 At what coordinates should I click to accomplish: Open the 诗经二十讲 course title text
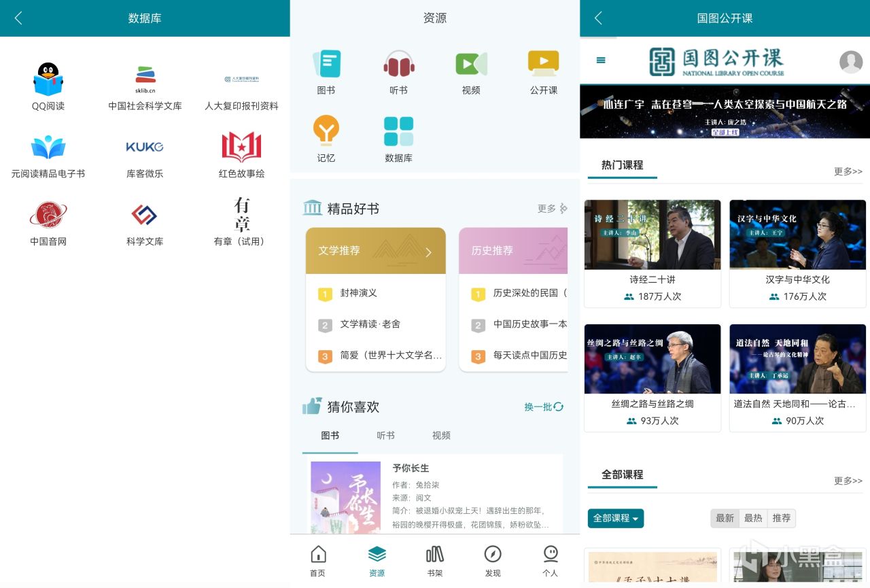pyautogui.click(x=652, y=279)
